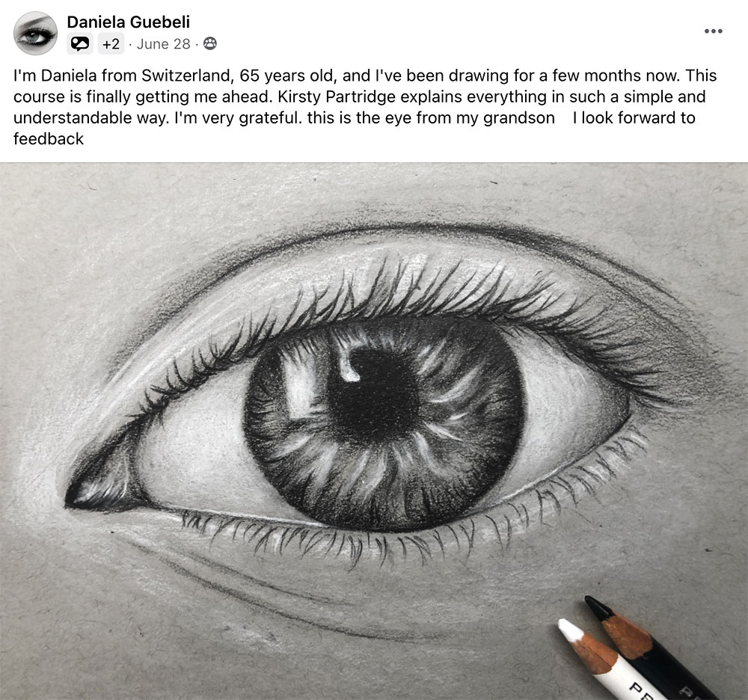Click the +2 badges indicator
Viewport: 748px width, 700px height.
(111, 44)
